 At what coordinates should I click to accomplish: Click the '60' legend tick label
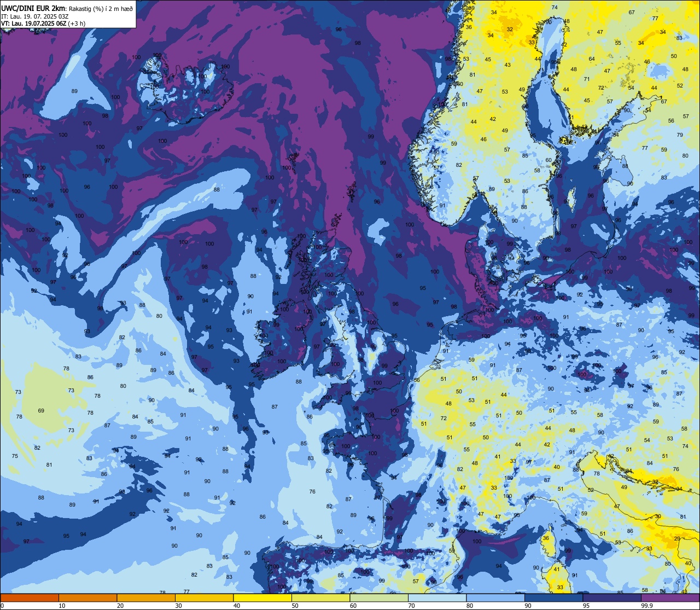tap(353, 606)
